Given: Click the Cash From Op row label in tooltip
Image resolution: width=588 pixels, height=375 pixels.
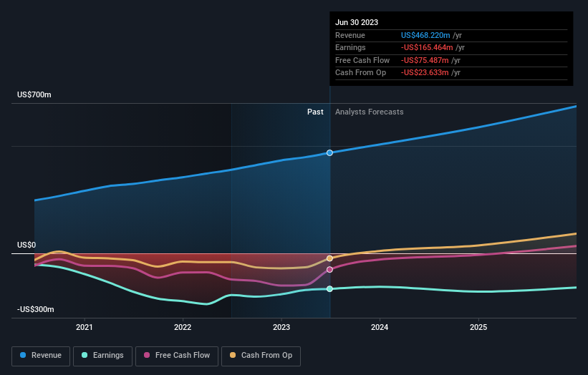Looking at the screenshot, I should [x=360, y=73].
